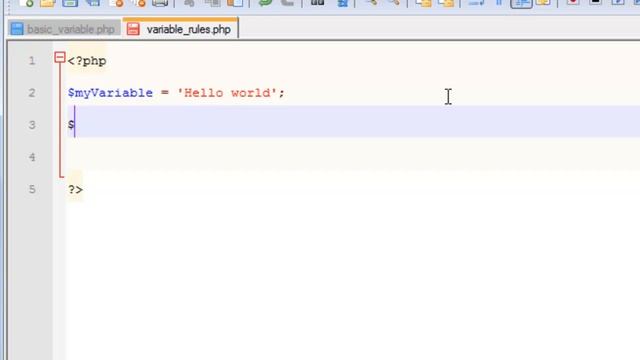This screenshot has height=360, width=640.
Task: Click the '<?php' opening tag text
Action: (x=87, y=61)
